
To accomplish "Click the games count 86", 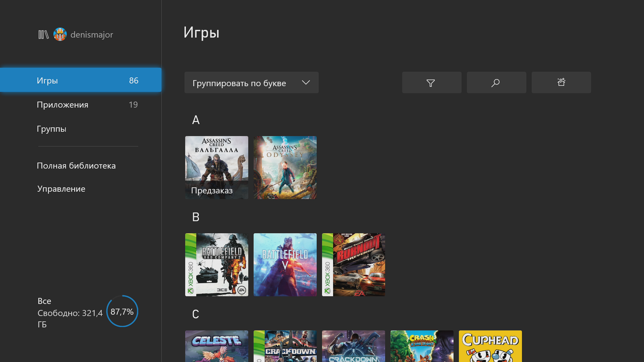I will pos(134,81).
